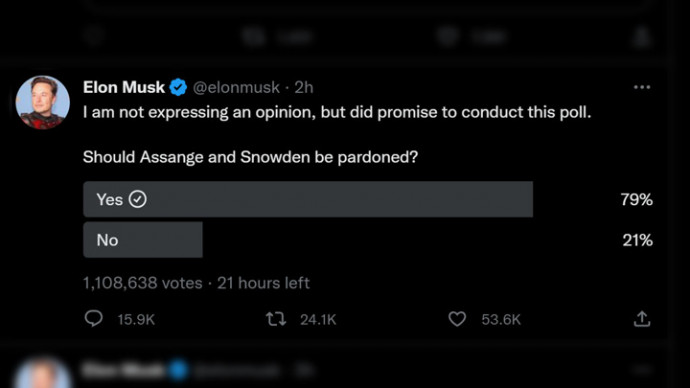Open the blurred avatar of next tweet

pos(43,374)
